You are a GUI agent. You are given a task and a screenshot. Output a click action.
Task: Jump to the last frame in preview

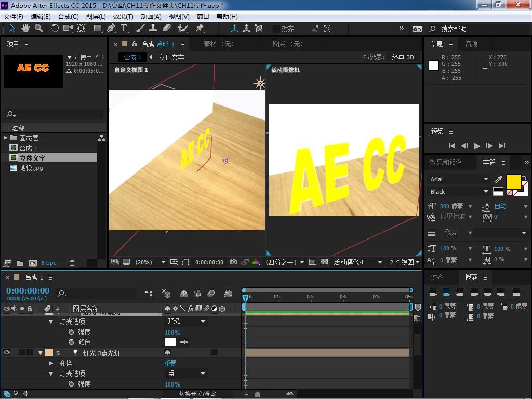click(x=502, y=146)
